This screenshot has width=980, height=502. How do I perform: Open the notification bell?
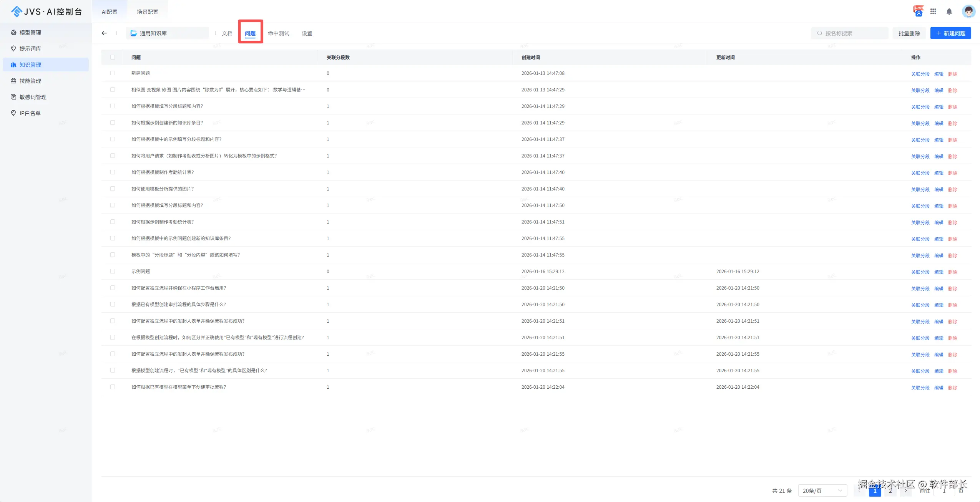click(x=949, y=12)
